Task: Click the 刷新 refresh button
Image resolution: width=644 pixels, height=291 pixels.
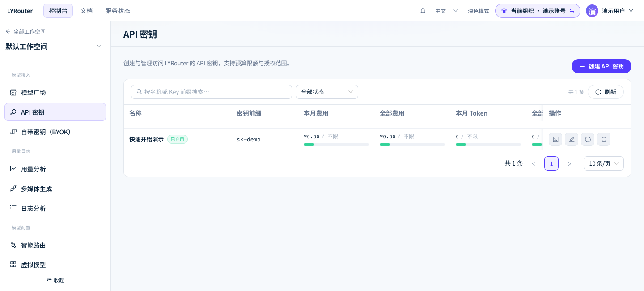Action: point(606,92)
